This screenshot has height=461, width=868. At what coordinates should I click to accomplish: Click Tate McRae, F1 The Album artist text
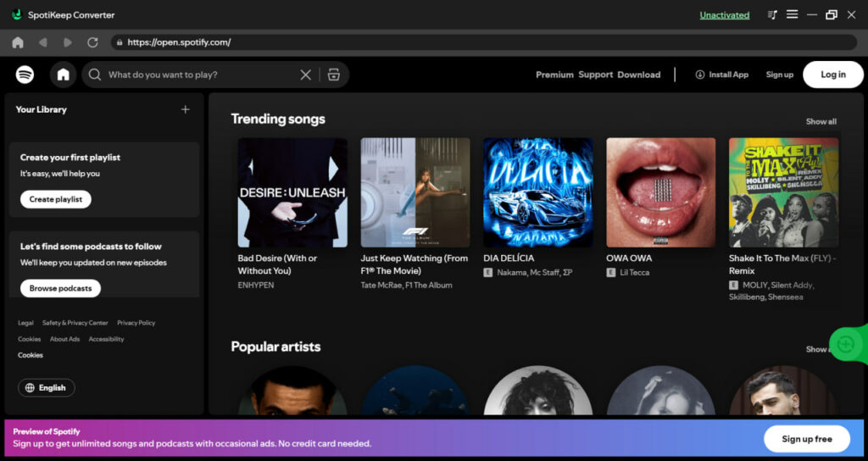pyautogui.click(x=406, y=285)
